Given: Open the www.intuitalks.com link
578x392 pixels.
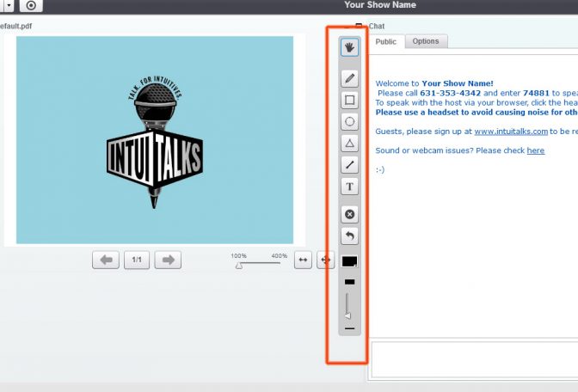Looking at the screenshot, I should [x=511, y=132].
